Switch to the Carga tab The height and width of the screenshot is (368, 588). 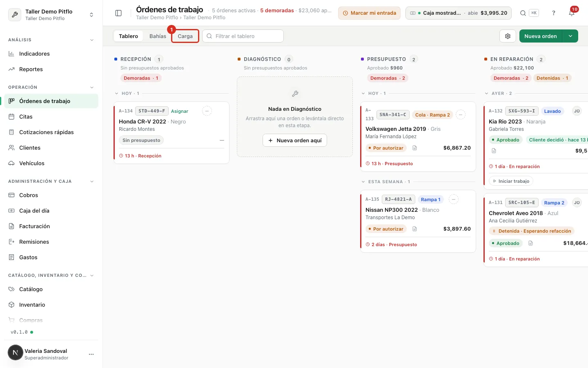click(185, 36)
